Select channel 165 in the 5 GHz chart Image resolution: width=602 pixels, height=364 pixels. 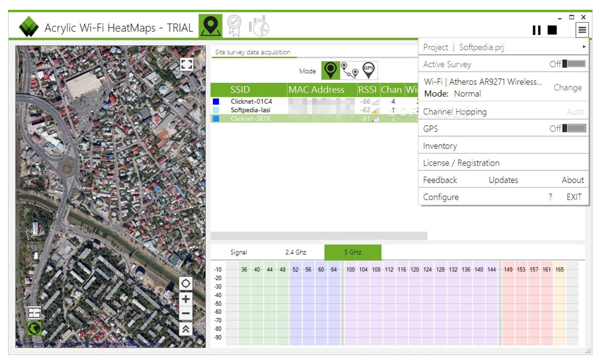(x=559, y=270)
